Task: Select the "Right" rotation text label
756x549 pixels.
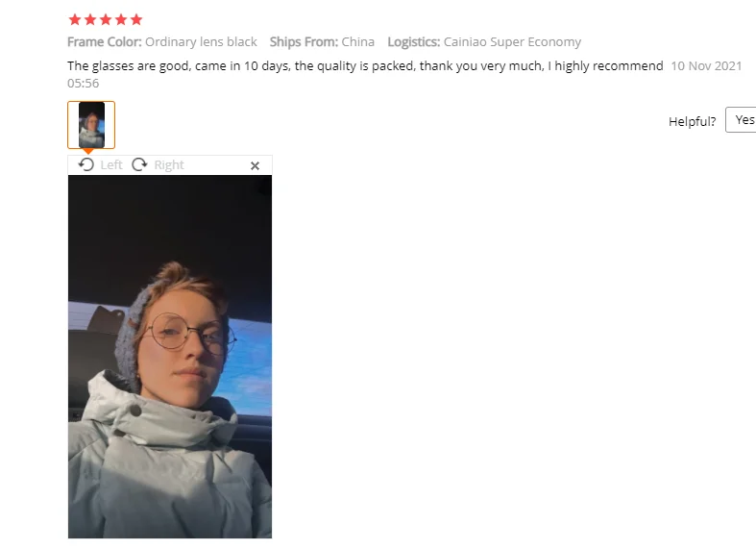Action: tap(169, 165)
